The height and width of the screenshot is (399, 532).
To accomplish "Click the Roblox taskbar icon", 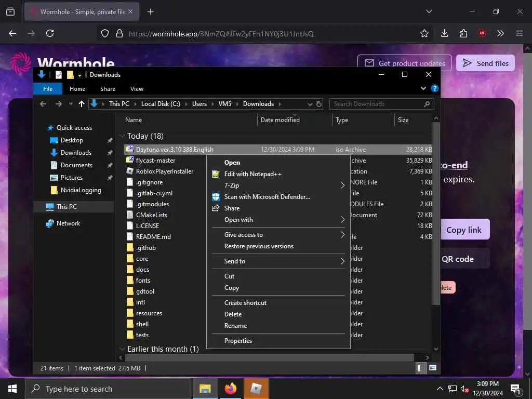I will click(256, 389).
